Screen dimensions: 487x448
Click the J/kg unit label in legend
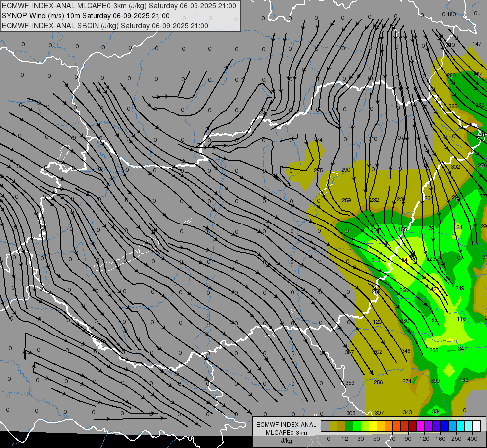pyautogui.click(x=286, y=441)
